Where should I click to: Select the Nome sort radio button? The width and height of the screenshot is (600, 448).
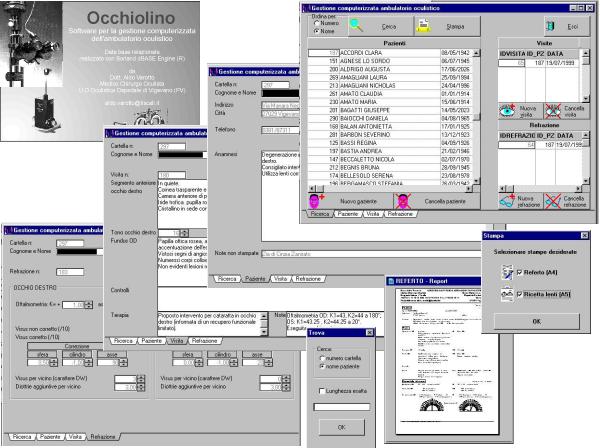tap(316, 31)
